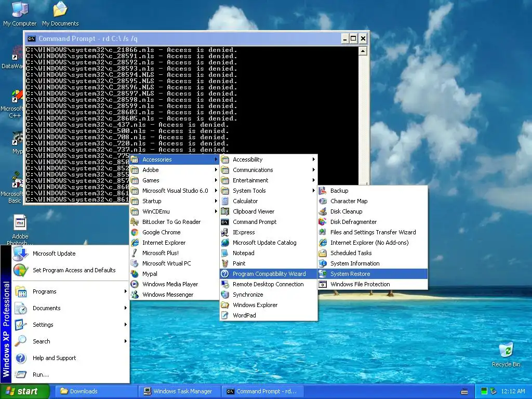Expand the Games submenu arrow
This screenshot has height=399, width=532.
216,180
